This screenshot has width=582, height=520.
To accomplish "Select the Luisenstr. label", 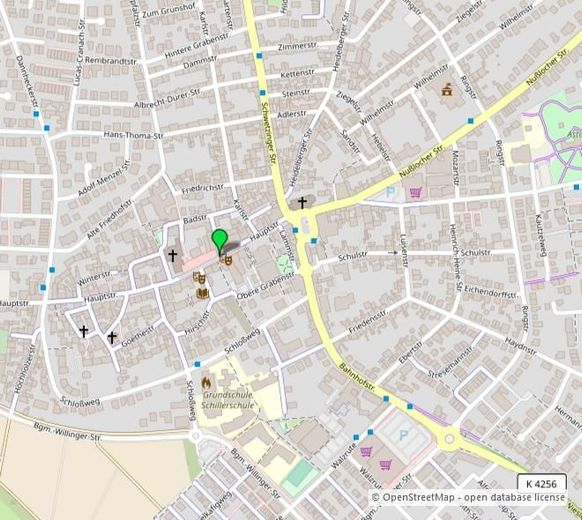I will click(404, 251).
